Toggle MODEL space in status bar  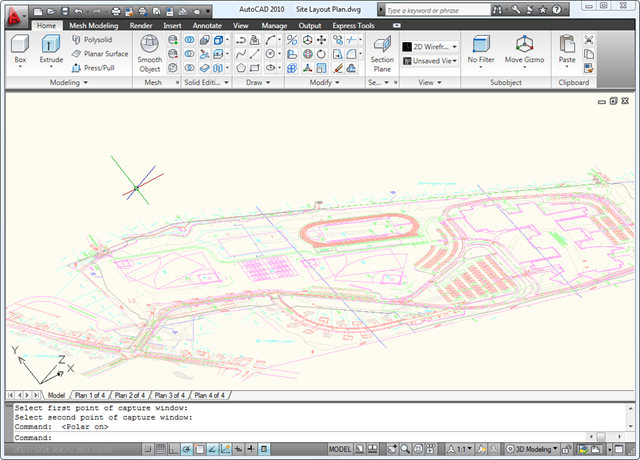pos(340,450)
